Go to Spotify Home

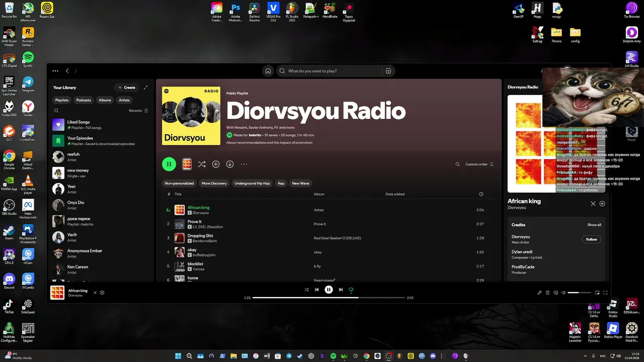point(268,71)
